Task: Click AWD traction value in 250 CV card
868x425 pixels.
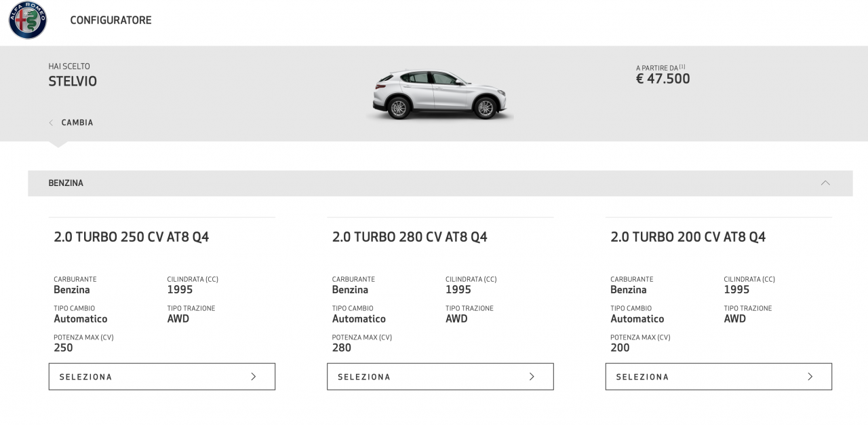Action: click(x=178, y=319)
